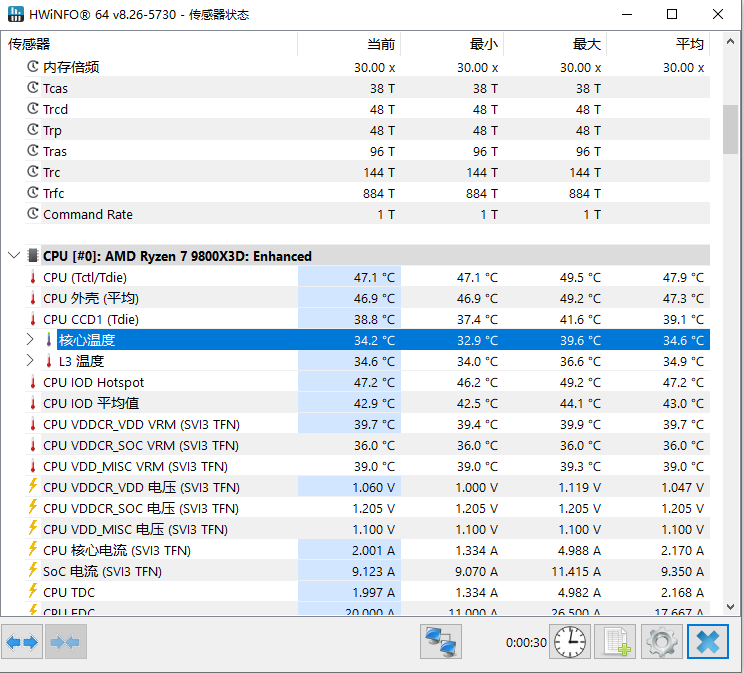Click the scrollbar up arrow
744x673 pixels.
pos(730,41)
